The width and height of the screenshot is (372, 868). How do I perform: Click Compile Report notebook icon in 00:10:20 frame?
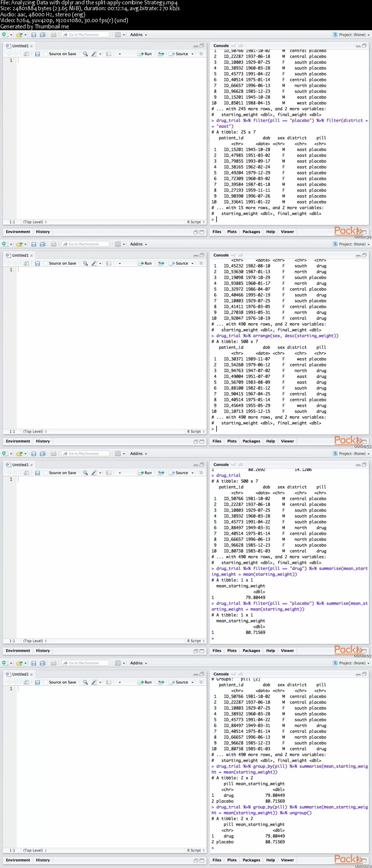[109, 682]
